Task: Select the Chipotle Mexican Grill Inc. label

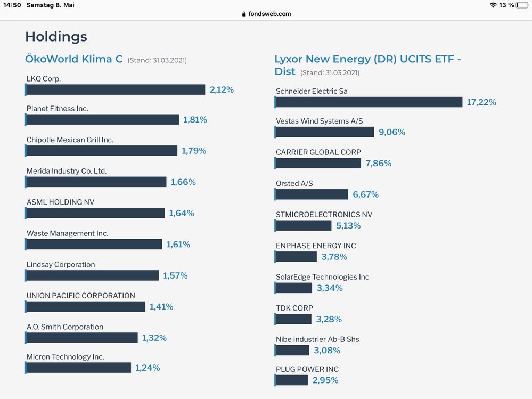Action: 70,140
